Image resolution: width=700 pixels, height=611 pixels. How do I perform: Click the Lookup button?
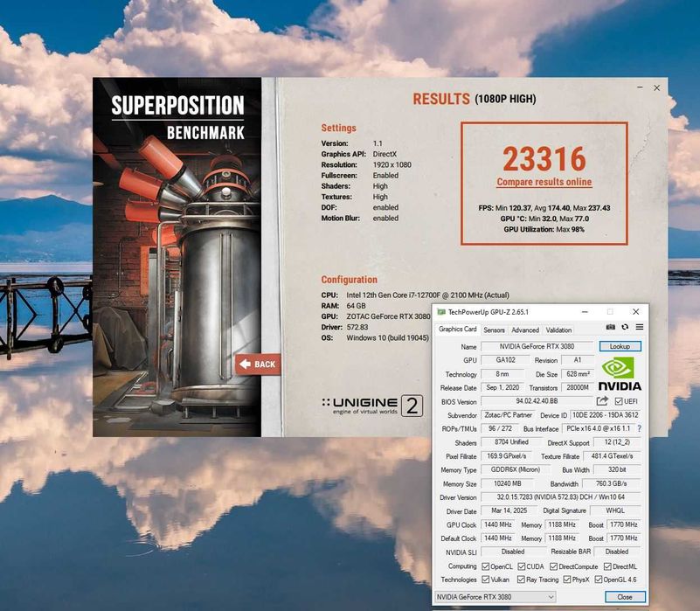620,346
